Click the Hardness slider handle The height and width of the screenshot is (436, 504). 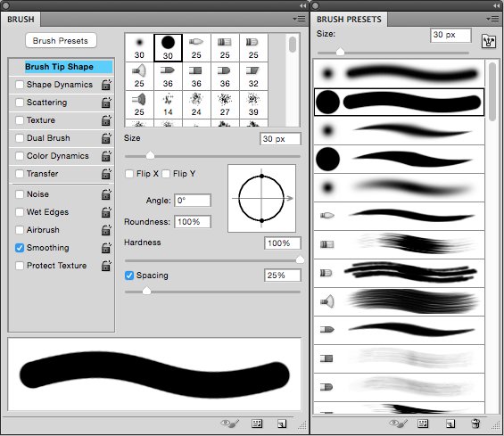pyautogui.click(x=300, y=259)
